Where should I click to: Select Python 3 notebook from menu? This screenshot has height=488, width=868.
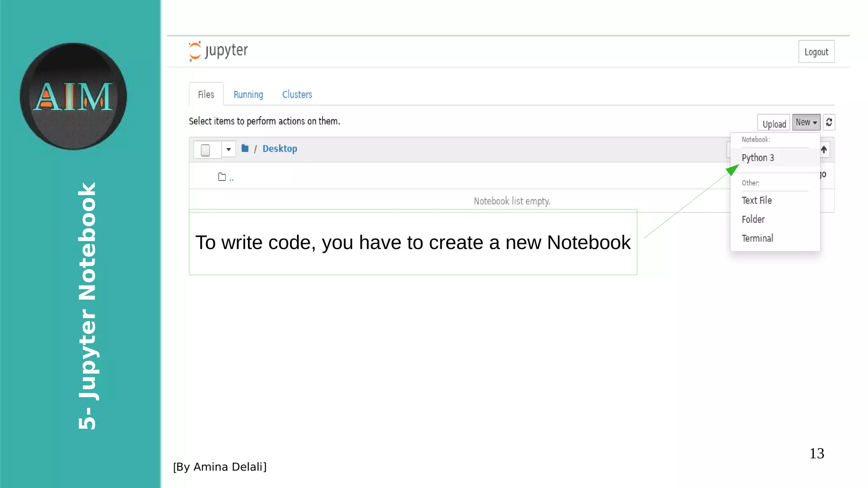[775, 158]
